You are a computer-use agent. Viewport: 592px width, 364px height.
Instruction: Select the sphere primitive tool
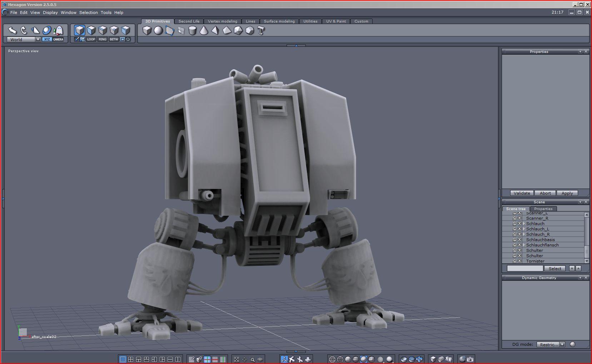[x=158, y=31]
